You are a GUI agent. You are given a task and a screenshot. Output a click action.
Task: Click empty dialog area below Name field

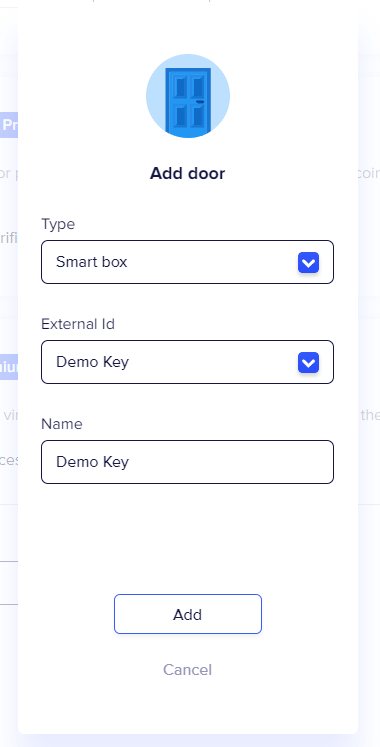(187, 538)
